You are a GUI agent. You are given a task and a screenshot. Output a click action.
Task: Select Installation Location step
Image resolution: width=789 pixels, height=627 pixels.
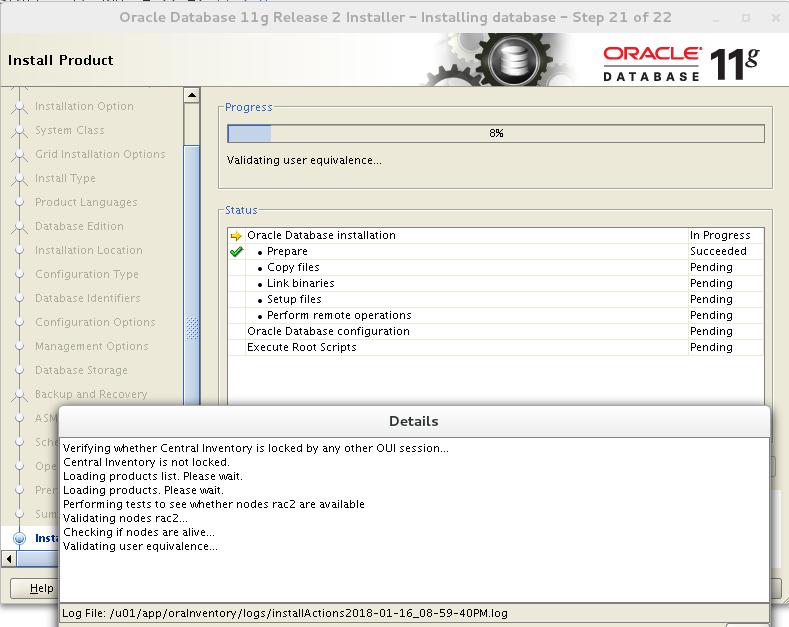89,250
